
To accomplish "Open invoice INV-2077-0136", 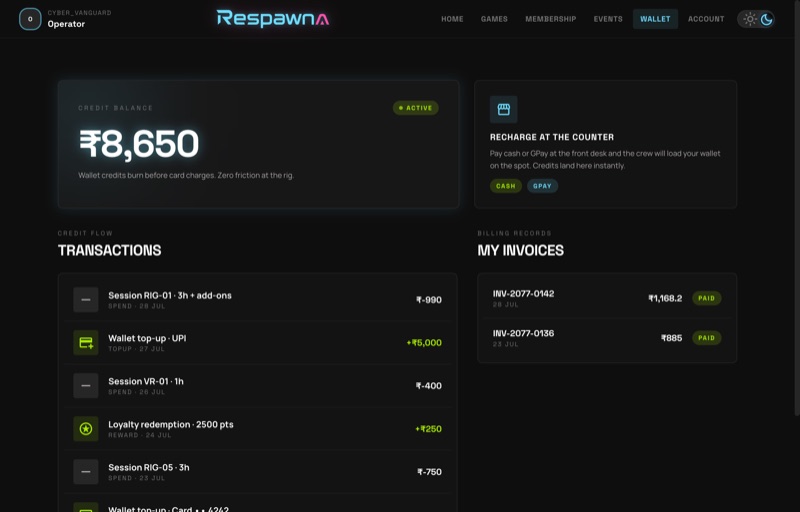I will click(607, 338).
